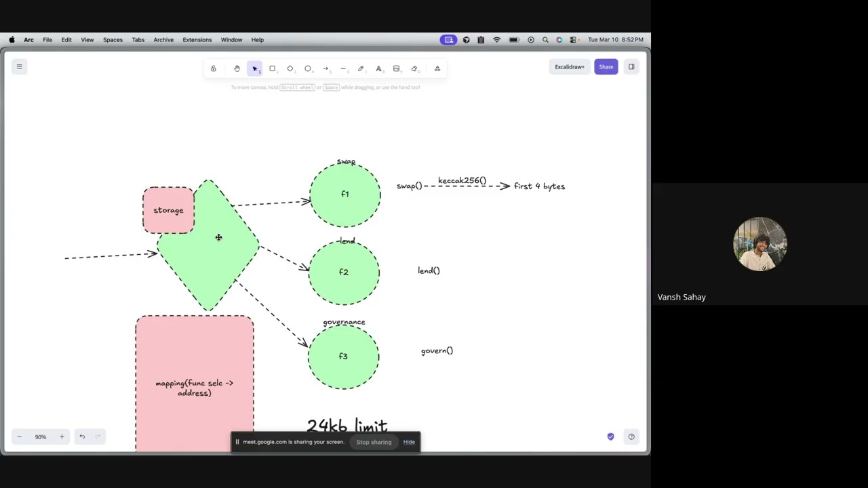Select the Selection arrow tool

tap(254, 68)
